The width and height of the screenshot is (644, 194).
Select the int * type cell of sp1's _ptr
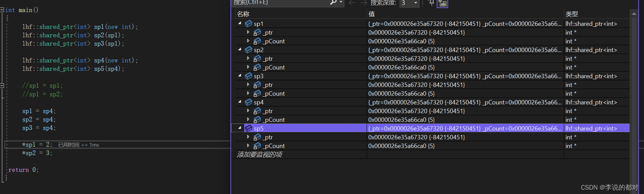pos(597,32)
